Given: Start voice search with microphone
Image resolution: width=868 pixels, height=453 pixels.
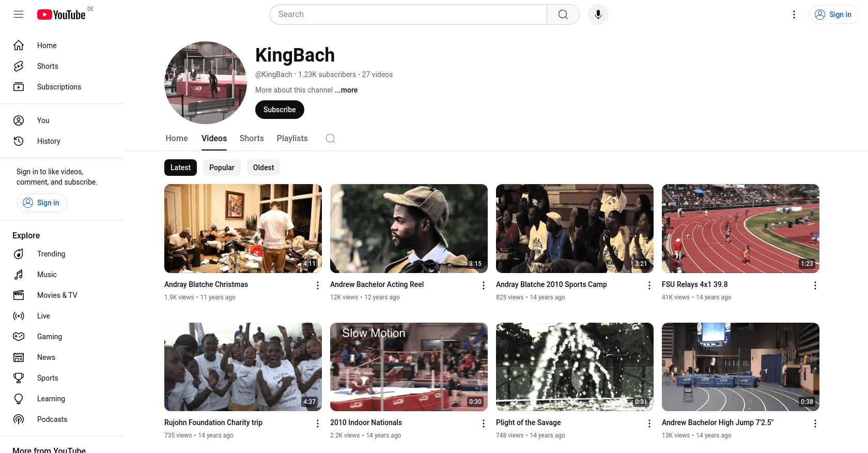Looking at the screenshot, I should [598, 14].
